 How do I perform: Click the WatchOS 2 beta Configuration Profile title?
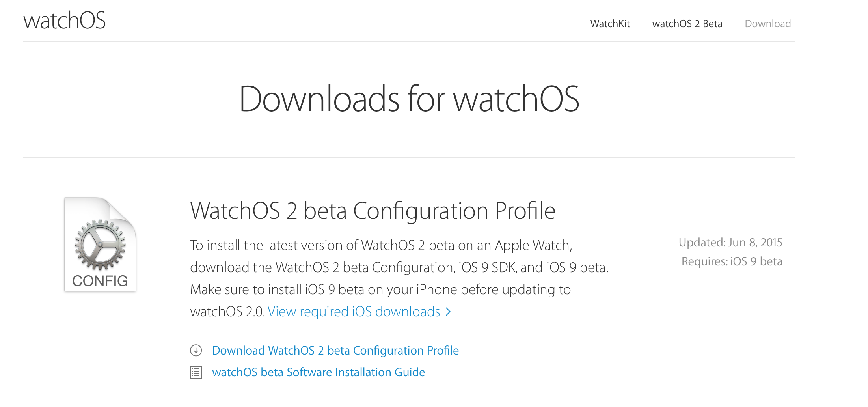(373, 211)
